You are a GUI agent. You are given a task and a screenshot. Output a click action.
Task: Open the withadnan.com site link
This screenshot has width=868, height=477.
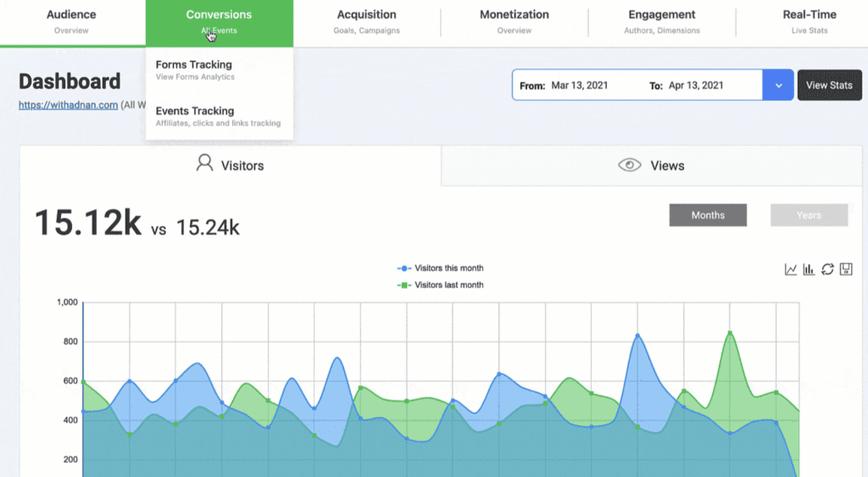point(68,105)
